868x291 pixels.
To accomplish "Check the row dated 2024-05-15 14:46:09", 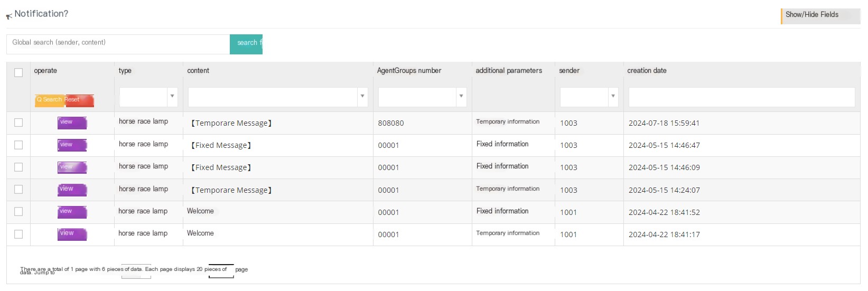I will [18, 167].
